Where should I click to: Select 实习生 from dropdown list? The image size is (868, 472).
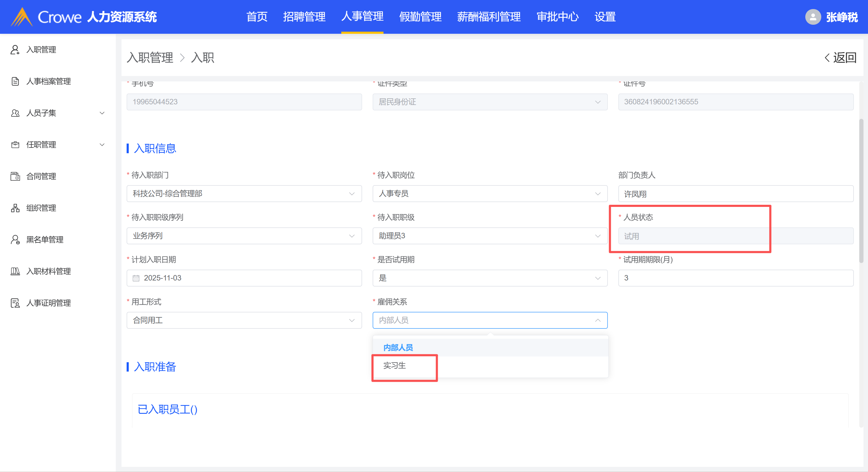[394, 366]
